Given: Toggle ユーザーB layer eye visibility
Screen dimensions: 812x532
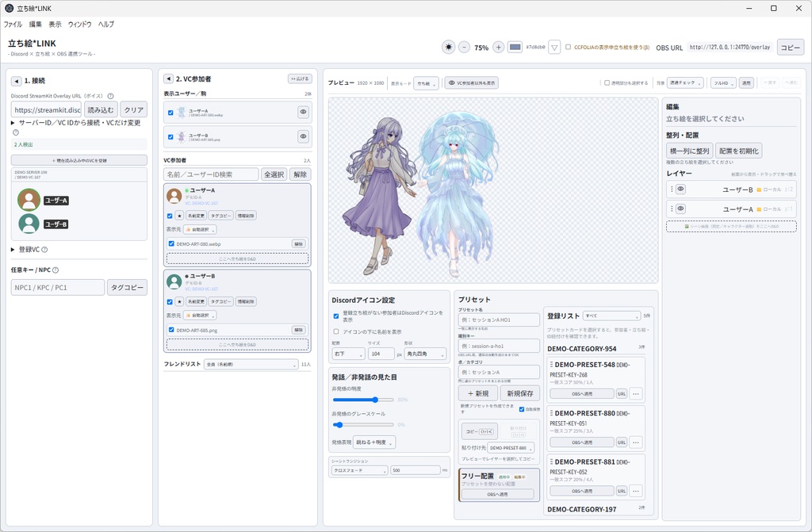Looking at the screenshot, I should coord(681,189).
